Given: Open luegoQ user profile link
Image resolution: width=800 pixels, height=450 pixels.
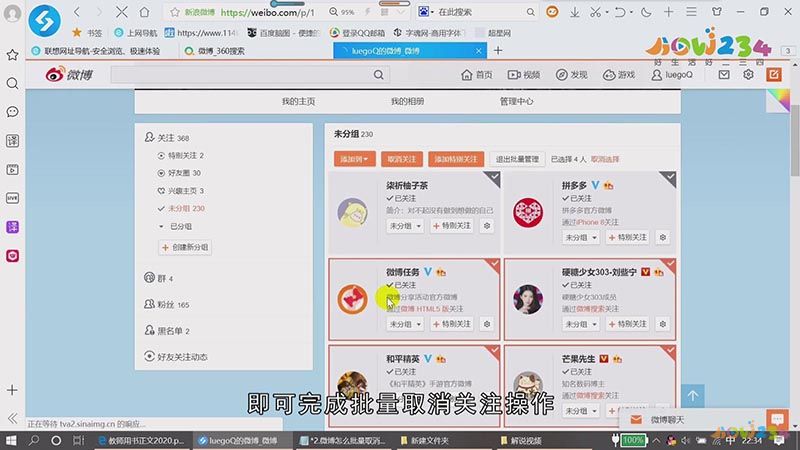Looking at the screenshot, I should [x=672, y=75].
